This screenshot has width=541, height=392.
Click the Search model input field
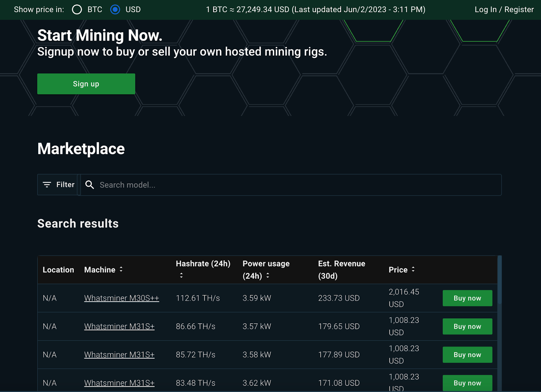pos(237,185)
